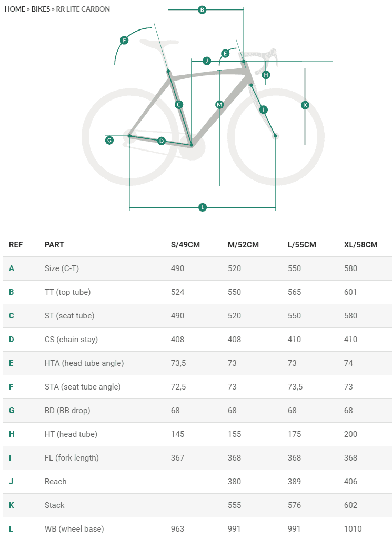
Task: Click the C seat tube marker on diagram
Action: click(x=179, y=105)
